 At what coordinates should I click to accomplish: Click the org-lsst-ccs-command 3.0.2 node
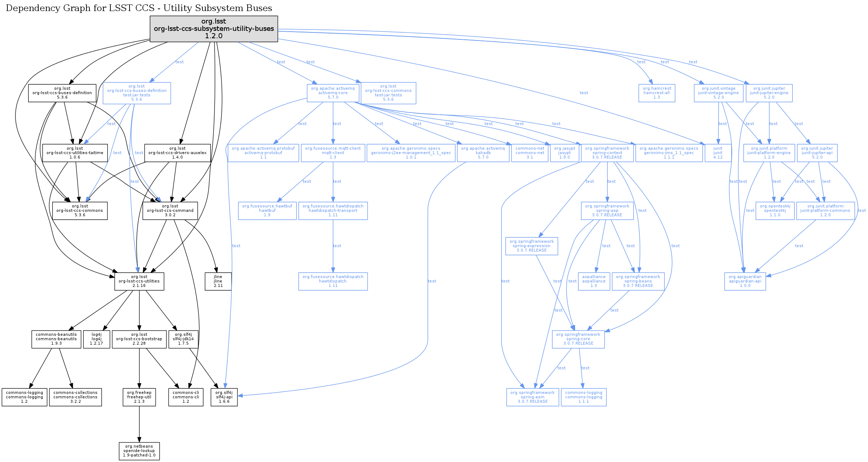pyautogui.click(x=170, y=211)
